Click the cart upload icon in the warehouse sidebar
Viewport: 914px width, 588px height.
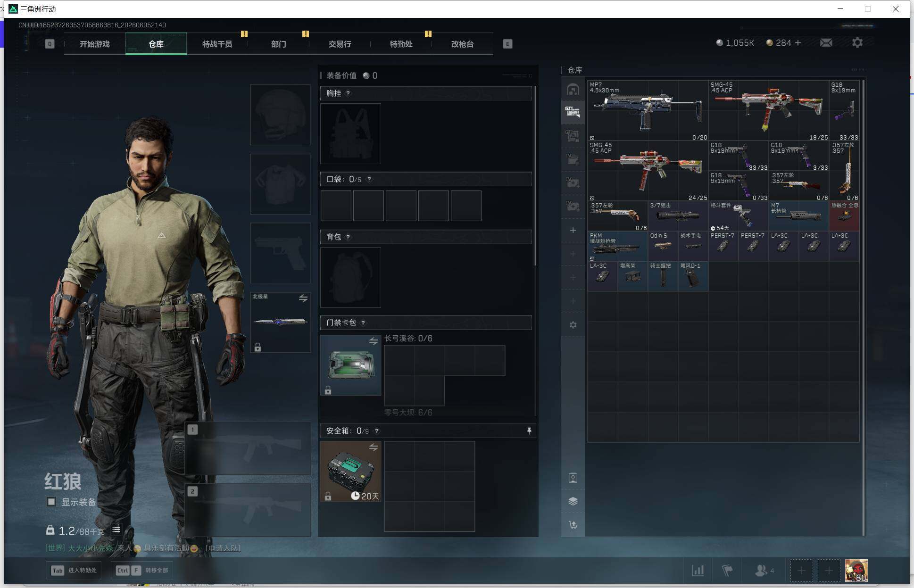pos(573,525)
